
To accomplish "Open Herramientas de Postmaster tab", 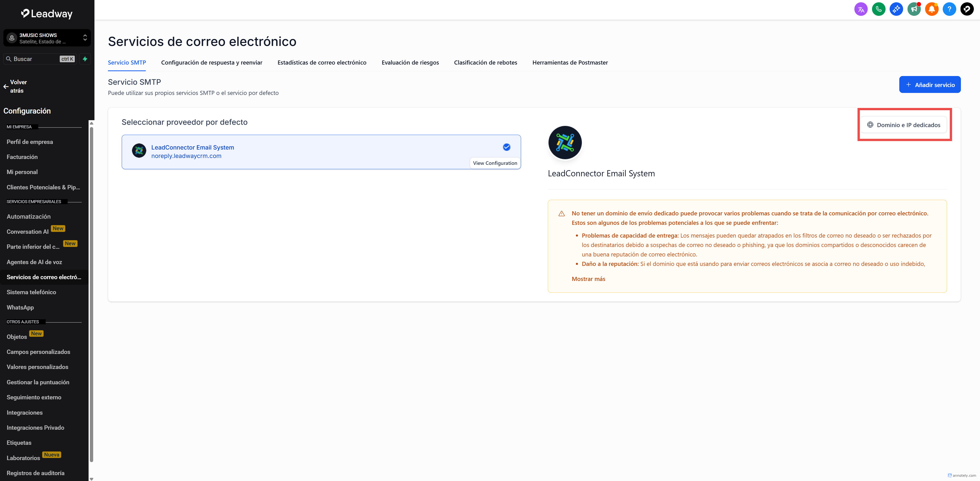I will point(570,62).
